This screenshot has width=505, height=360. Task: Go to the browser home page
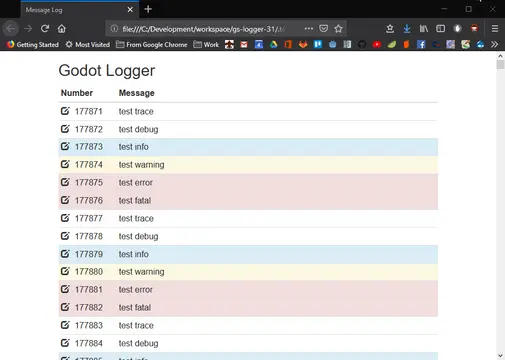(x=62, y=29)
